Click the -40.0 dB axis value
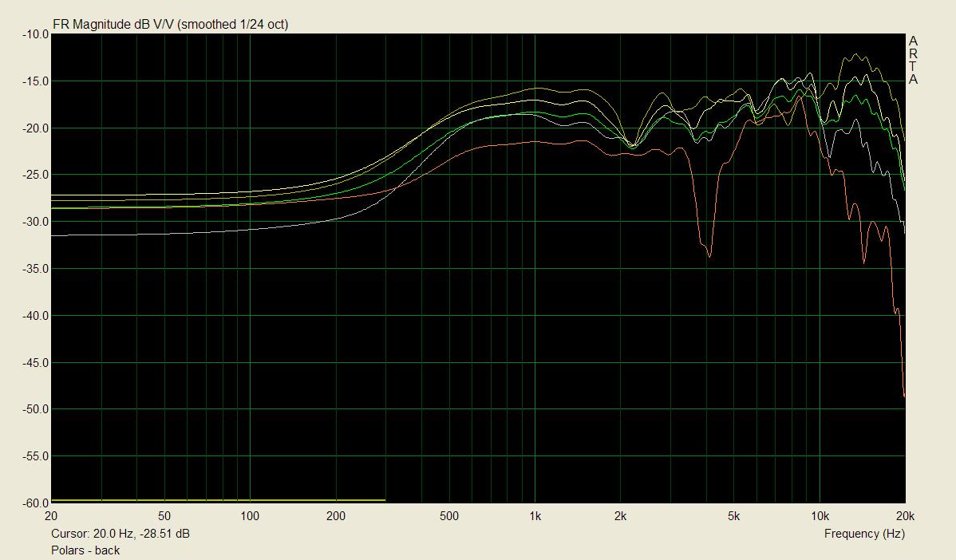The height and width of the screenshot is (560, 956). pos(35,316)
